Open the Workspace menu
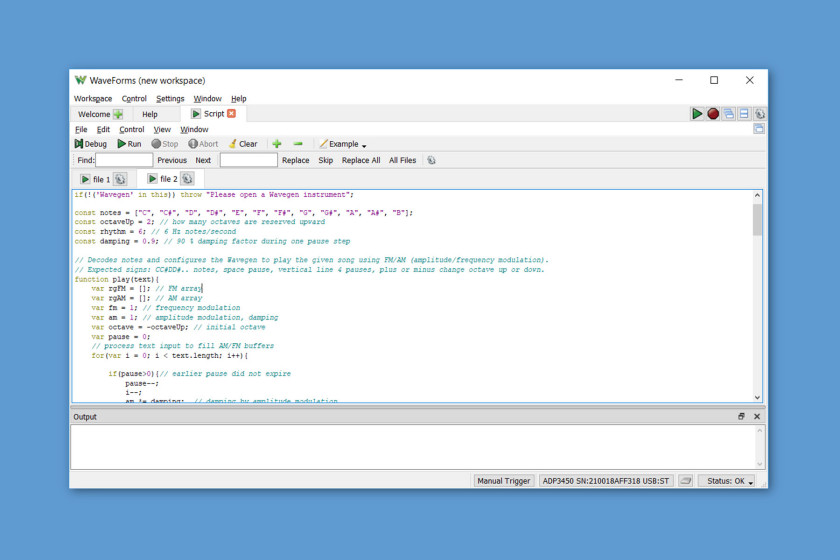 (x=93, y=99)
